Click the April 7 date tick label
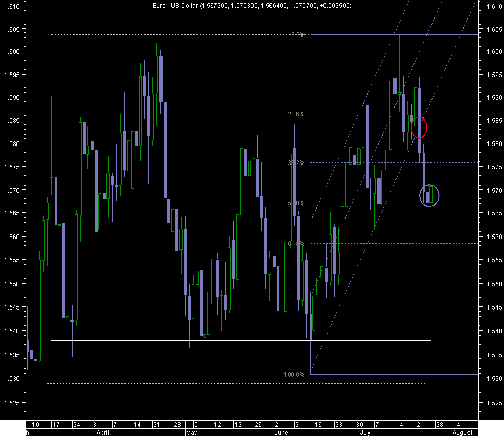Viewport: 504px width, 436px height. 115,425
